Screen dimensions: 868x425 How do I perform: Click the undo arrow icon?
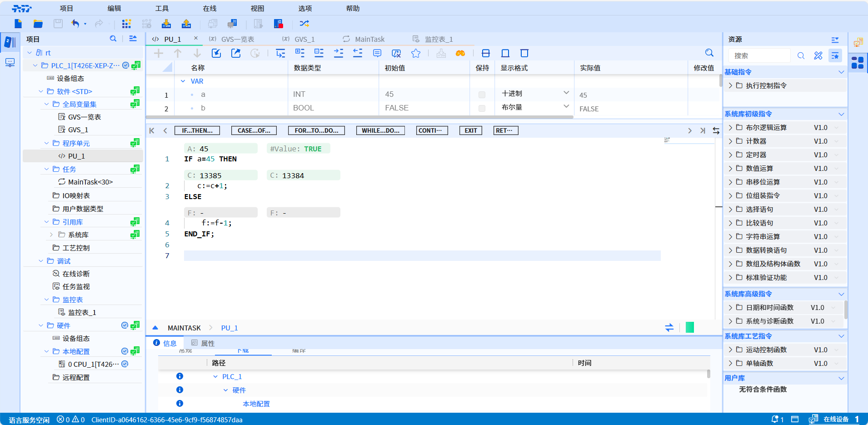(75, 24)
